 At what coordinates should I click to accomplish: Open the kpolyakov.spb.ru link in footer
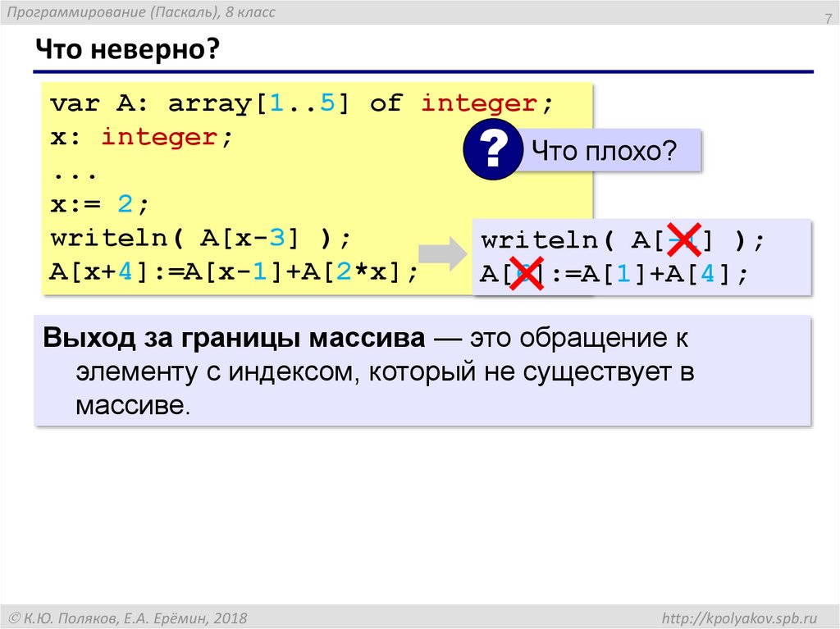739,618
